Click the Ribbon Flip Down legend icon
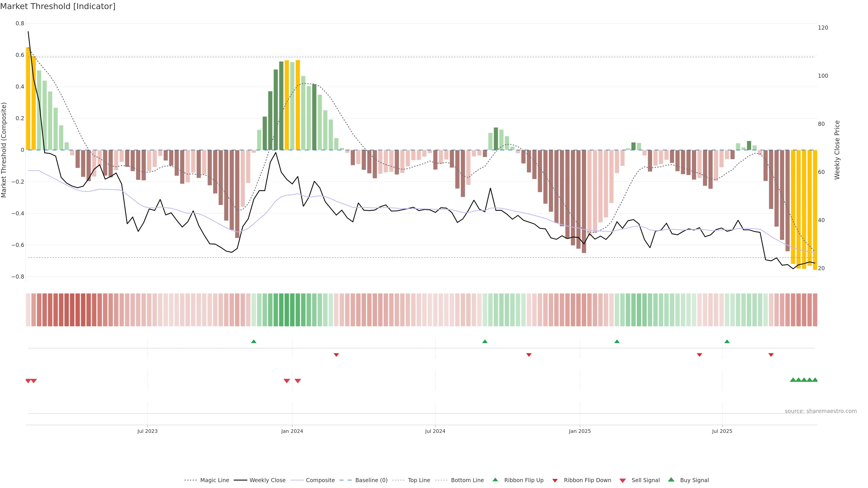 coord(555,481)
